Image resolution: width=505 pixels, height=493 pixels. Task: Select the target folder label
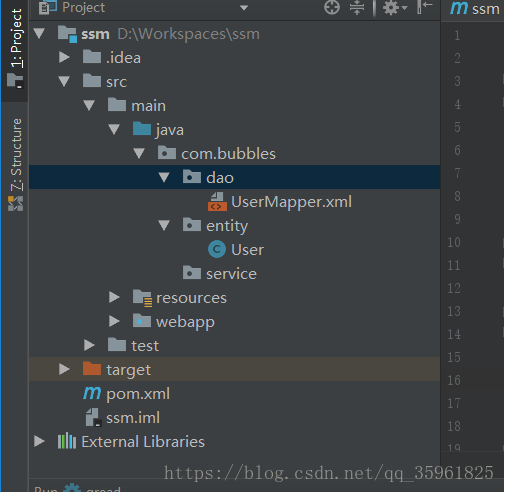128,370
